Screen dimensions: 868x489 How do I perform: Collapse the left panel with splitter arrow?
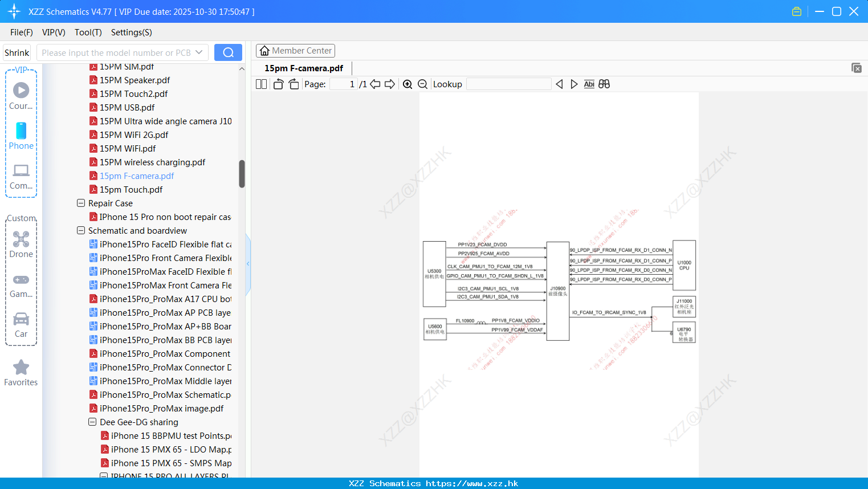pos(248,264)
